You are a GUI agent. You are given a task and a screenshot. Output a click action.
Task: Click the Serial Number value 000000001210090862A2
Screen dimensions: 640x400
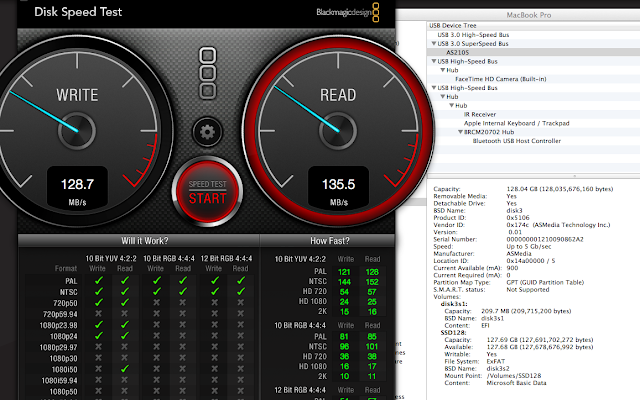click(x=545, y=239)
